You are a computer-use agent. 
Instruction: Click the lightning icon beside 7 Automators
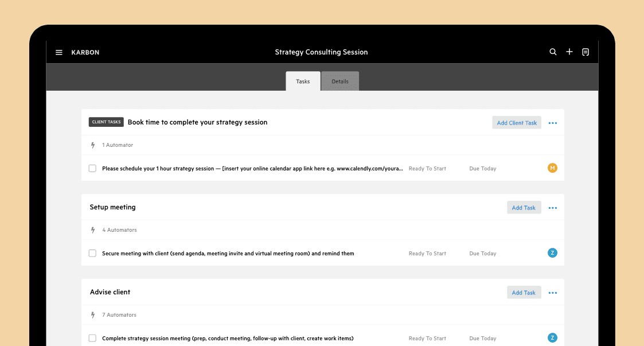click(x=93, y=315)
